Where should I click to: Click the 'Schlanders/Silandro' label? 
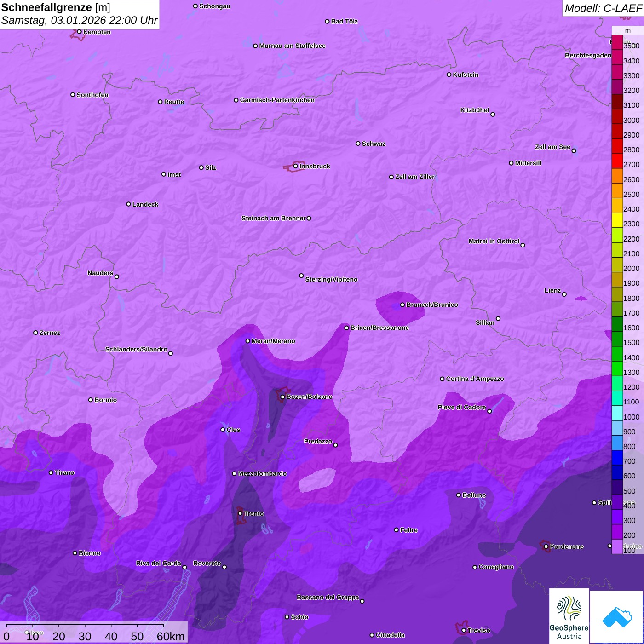click(x=136, y=349)
